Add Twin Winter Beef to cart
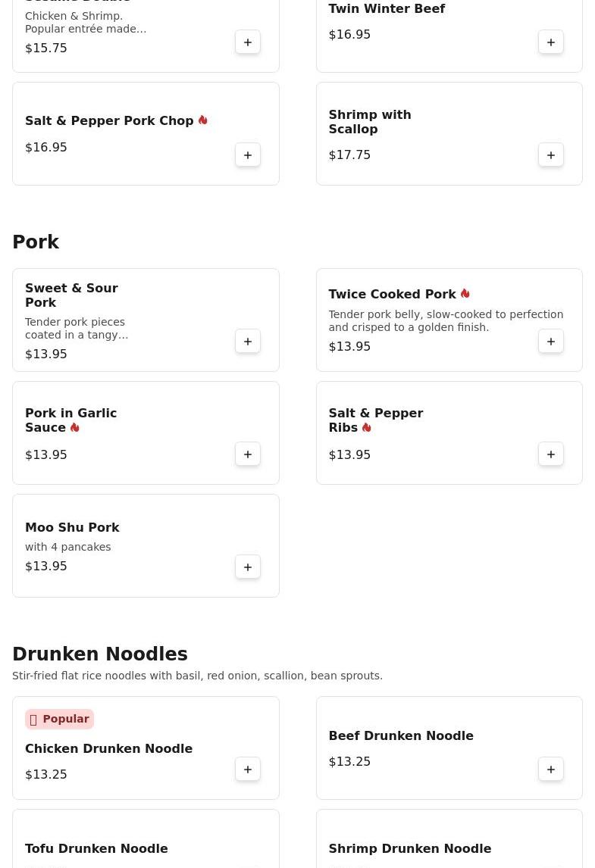 [551, 42]
